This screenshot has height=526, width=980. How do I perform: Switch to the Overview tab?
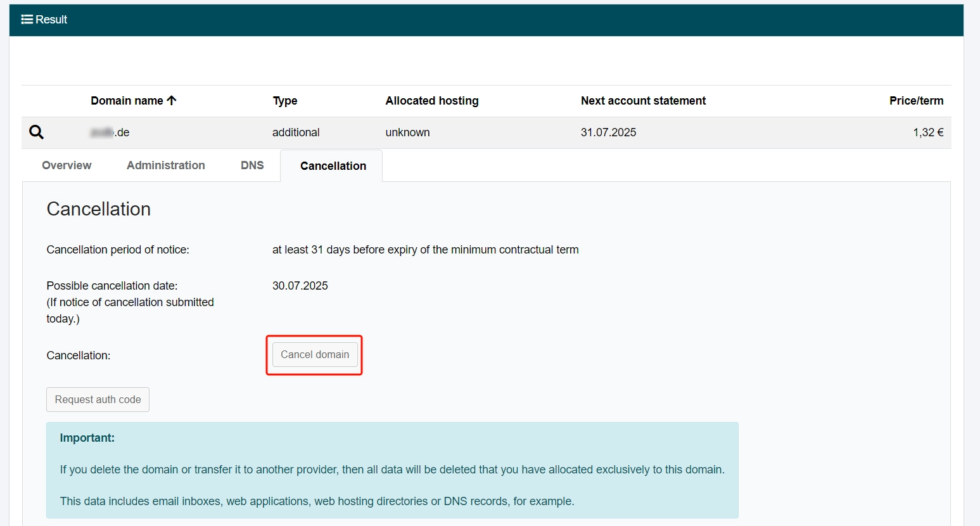(67, 165)
